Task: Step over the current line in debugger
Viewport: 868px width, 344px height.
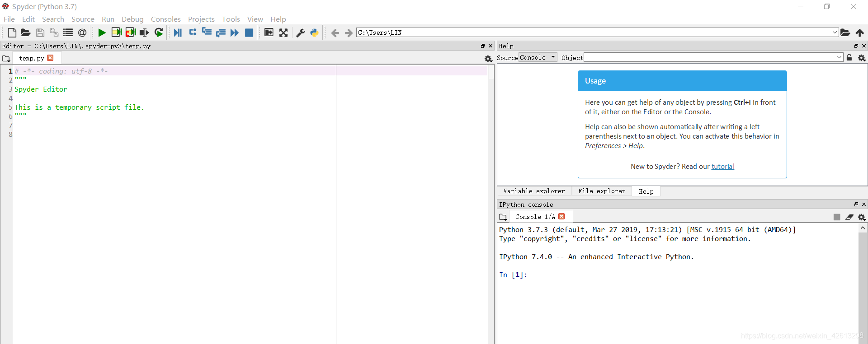Action: point(193,33)
